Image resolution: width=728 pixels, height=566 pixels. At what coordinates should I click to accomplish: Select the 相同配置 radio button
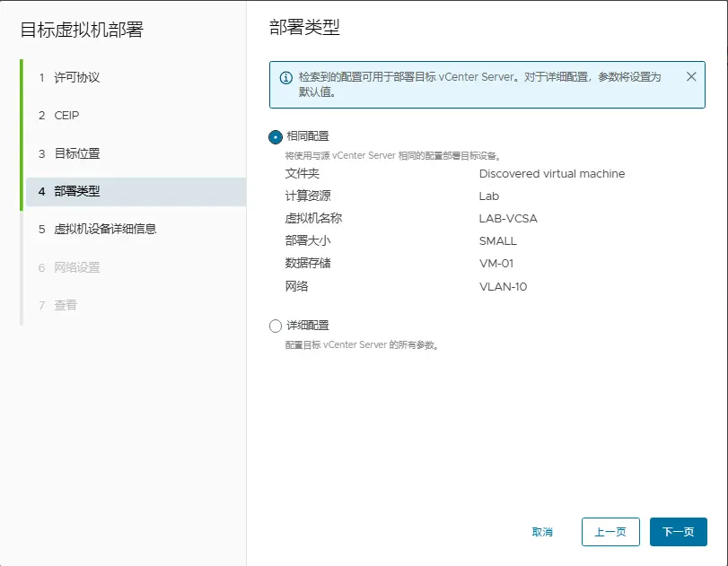[x=276, y=137]
